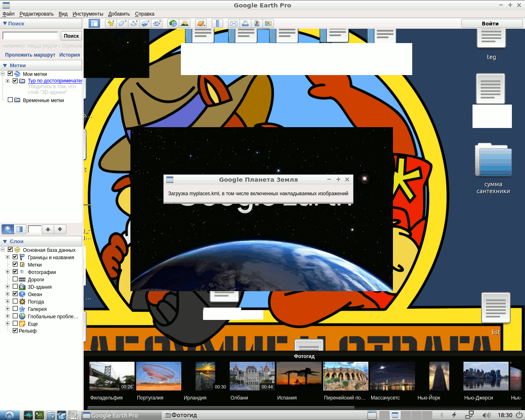Image resolution: width=525 pixels, height=420 pixels.
Task: Expand the Тур по достопримечательностям node
Action: (7, 81)
